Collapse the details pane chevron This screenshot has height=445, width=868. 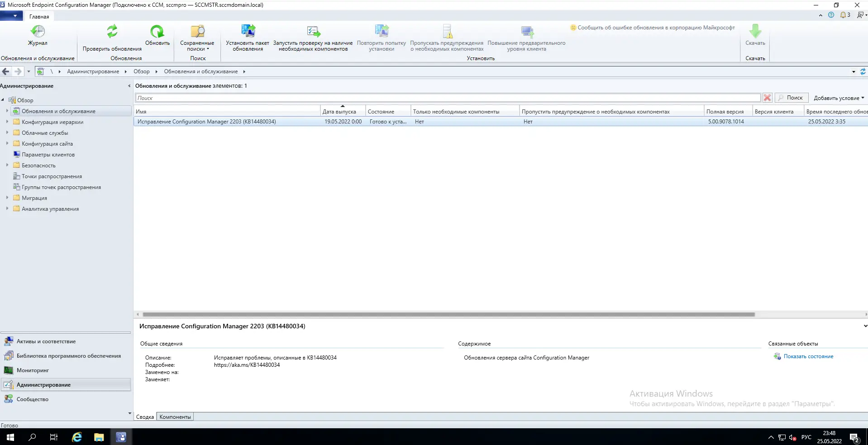point(865,326)
